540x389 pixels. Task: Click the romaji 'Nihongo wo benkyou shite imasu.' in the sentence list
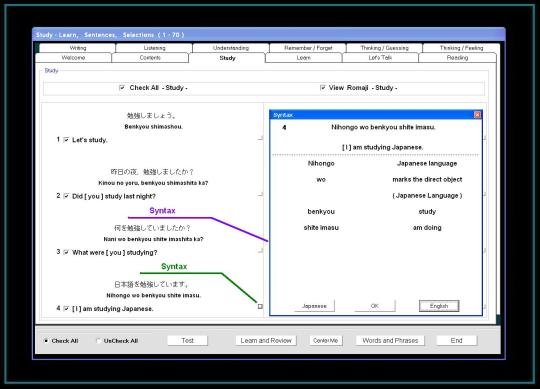(x=153, y=295)
